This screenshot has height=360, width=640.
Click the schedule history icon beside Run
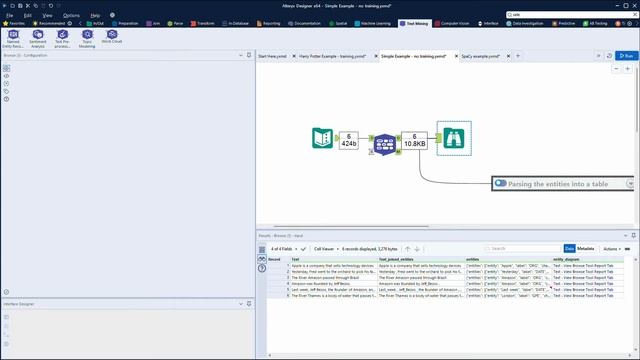coord(609,56)
